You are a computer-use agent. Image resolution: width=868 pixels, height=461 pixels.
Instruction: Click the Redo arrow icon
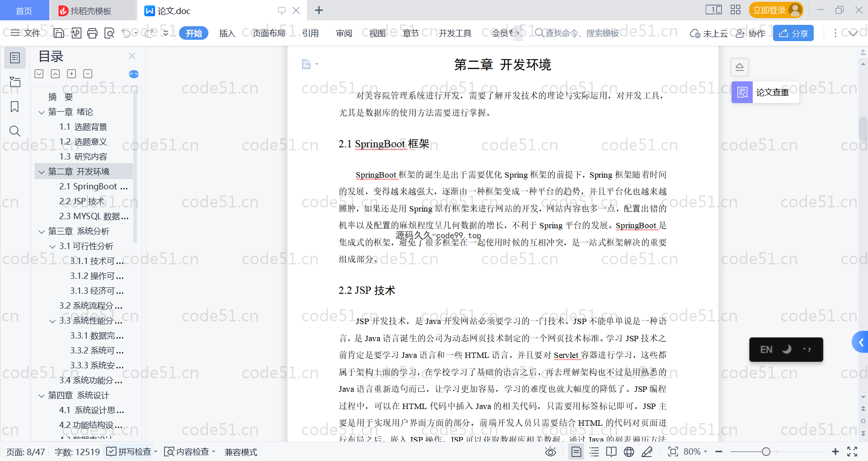coord(148,33)
